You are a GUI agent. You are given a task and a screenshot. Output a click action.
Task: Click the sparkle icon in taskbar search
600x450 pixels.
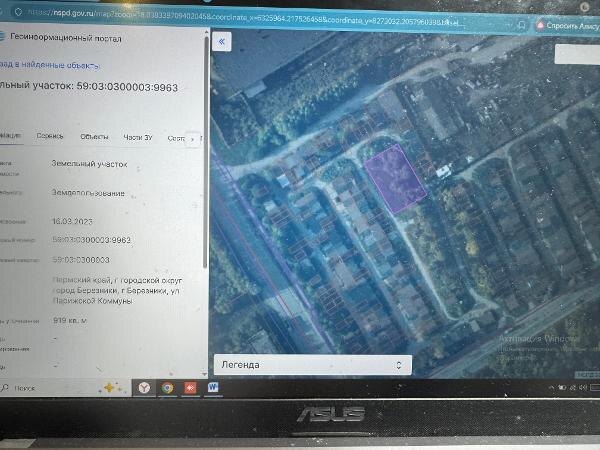[111, 388]
